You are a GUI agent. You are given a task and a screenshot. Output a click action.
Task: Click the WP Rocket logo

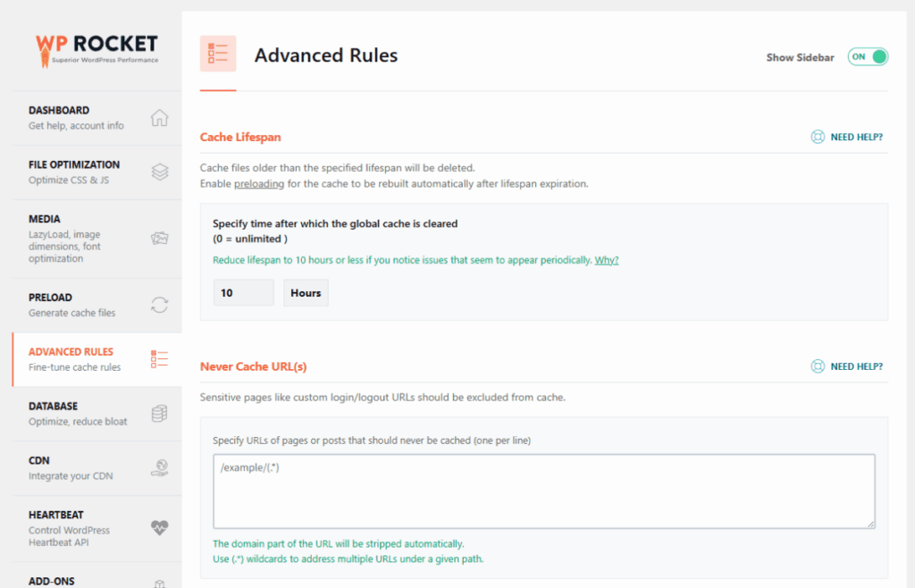(x=97, y=47)
